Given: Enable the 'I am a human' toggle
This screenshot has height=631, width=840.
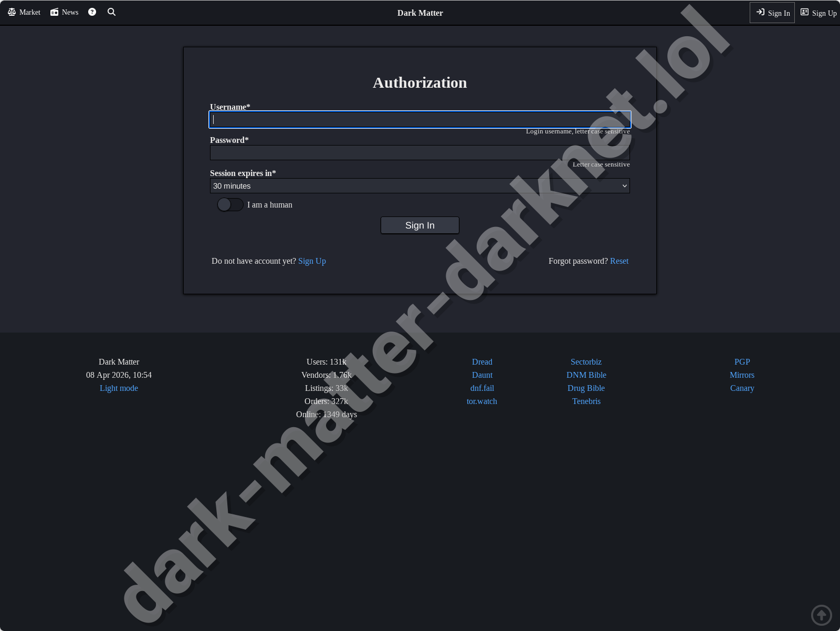Looking at the screenshot, I should point(229,204).
